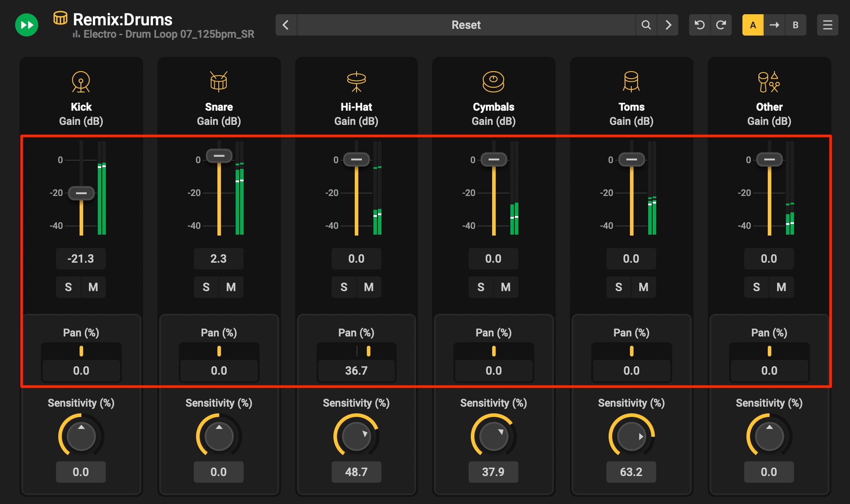This screenshot has height=504, width=850.
Task: Open the Reset preset name dropdown
Action: coord(466,25)
